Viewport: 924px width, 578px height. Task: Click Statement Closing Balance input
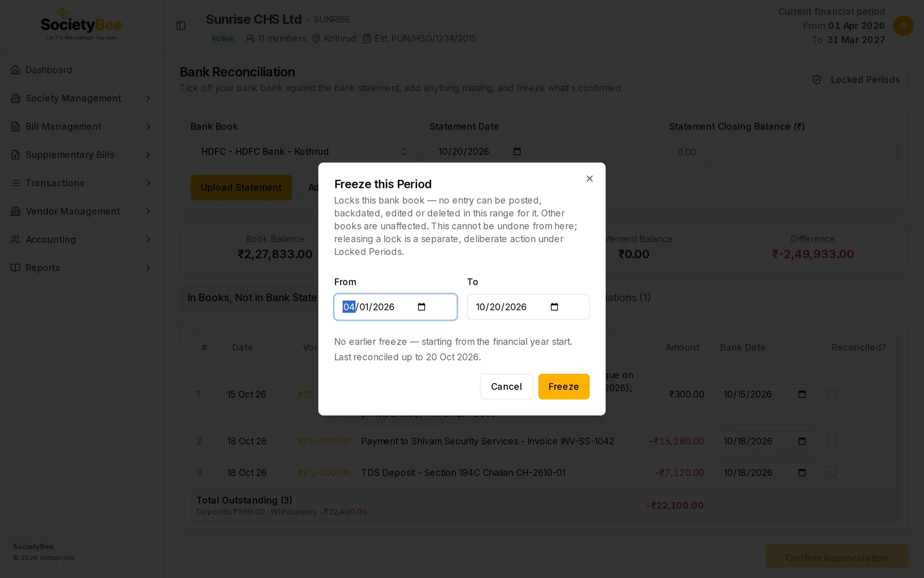(x=783, y=152)
